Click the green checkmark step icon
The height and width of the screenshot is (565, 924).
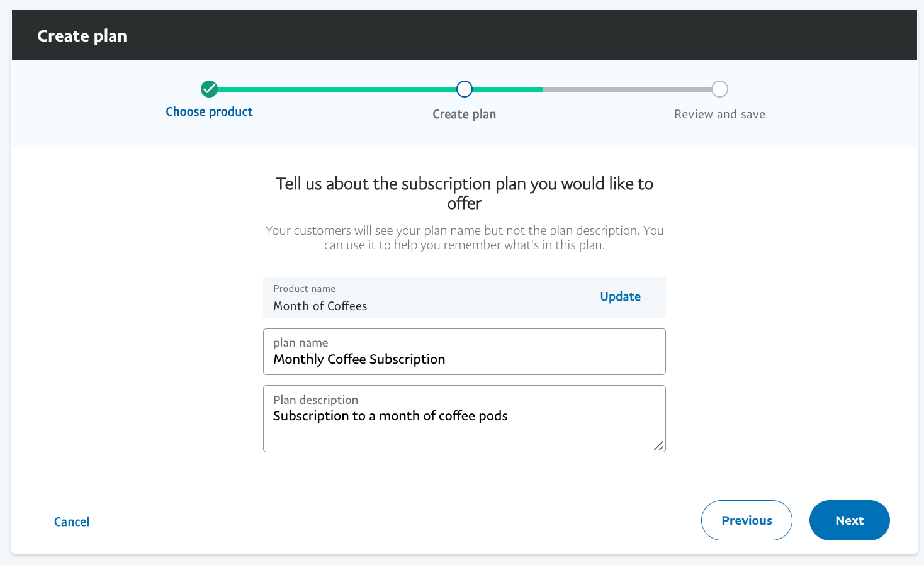point(209,89)
